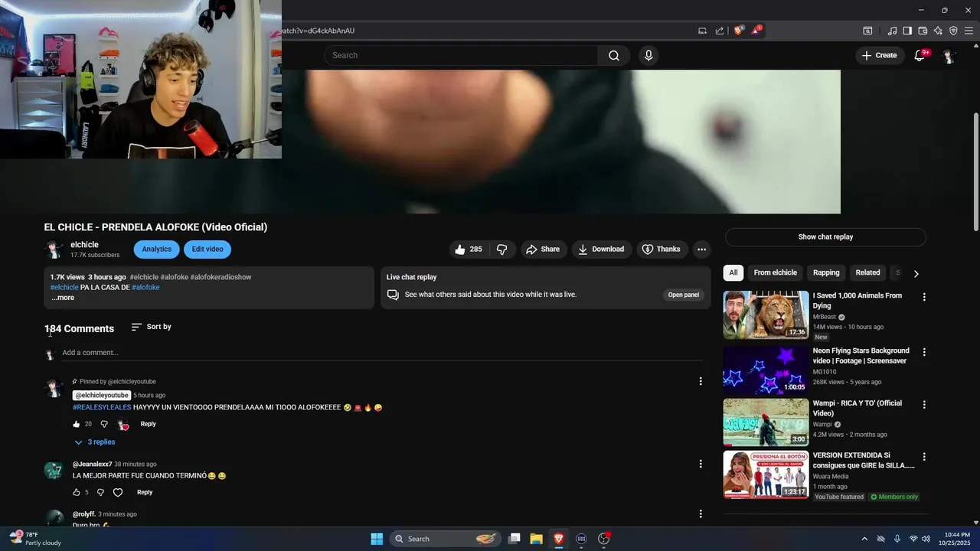Click the Create button
The width and height of the screenshot is (980, 551).
point(879,55)
